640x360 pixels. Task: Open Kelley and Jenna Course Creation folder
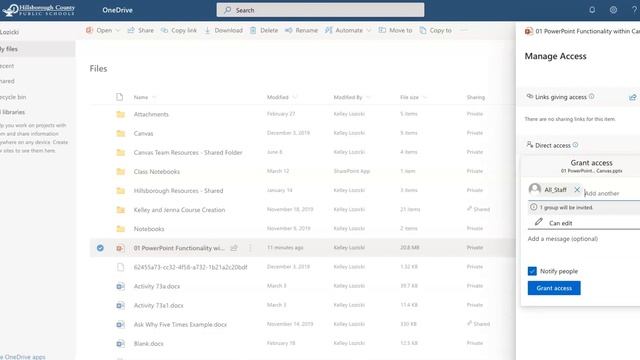pyautogui.click(x=179, y=210)
